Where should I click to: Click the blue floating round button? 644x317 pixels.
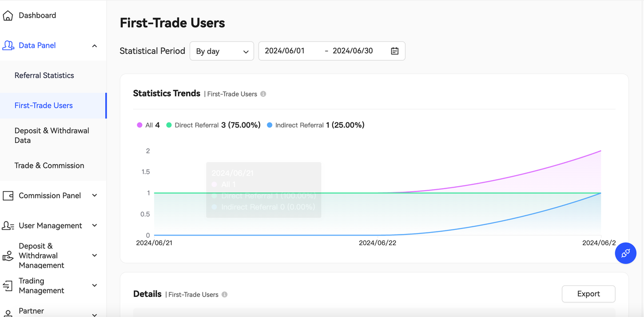tap(625, 253)
